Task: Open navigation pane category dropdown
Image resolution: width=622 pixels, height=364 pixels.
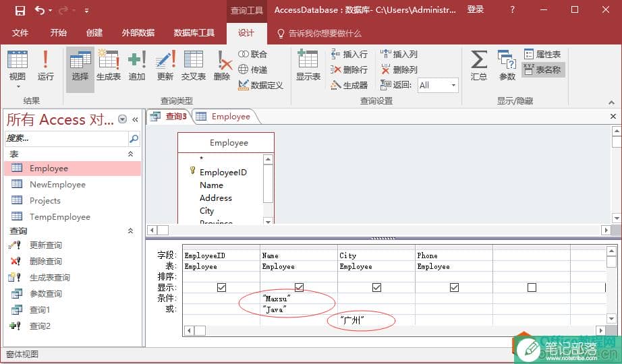Action: (x=123, y=119)
